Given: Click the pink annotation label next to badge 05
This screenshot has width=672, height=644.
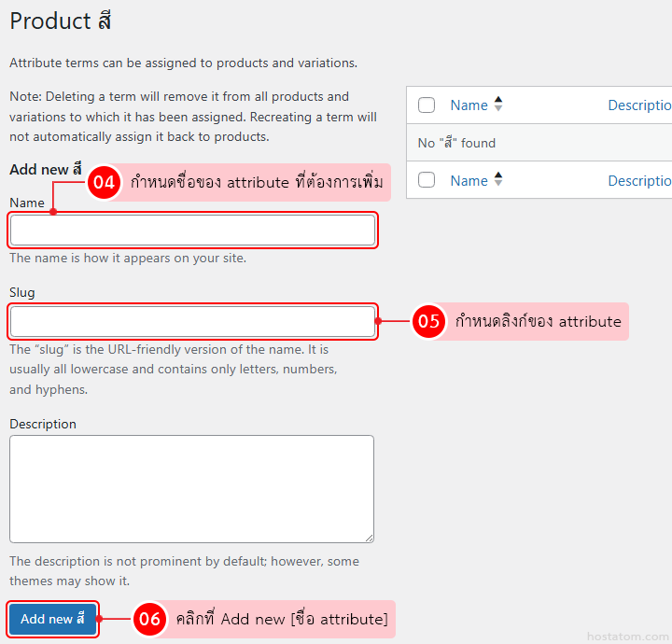Looking at the screenshot, I should (x=538, y=322).
